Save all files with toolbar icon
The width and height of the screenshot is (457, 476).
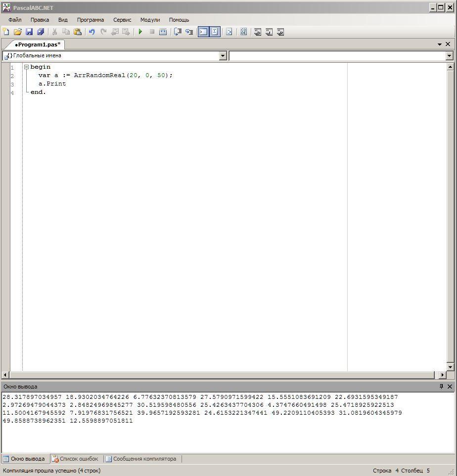41,32
